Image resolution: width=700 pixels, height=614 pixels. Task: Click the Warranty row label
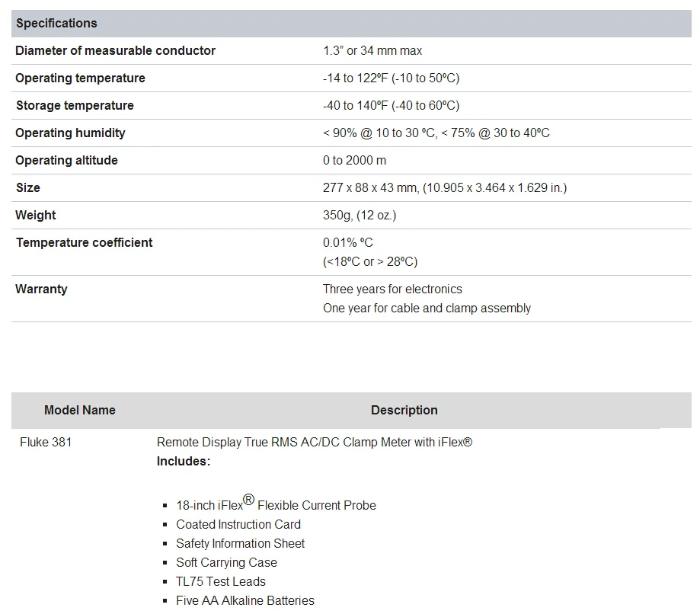tap(42, 289)
